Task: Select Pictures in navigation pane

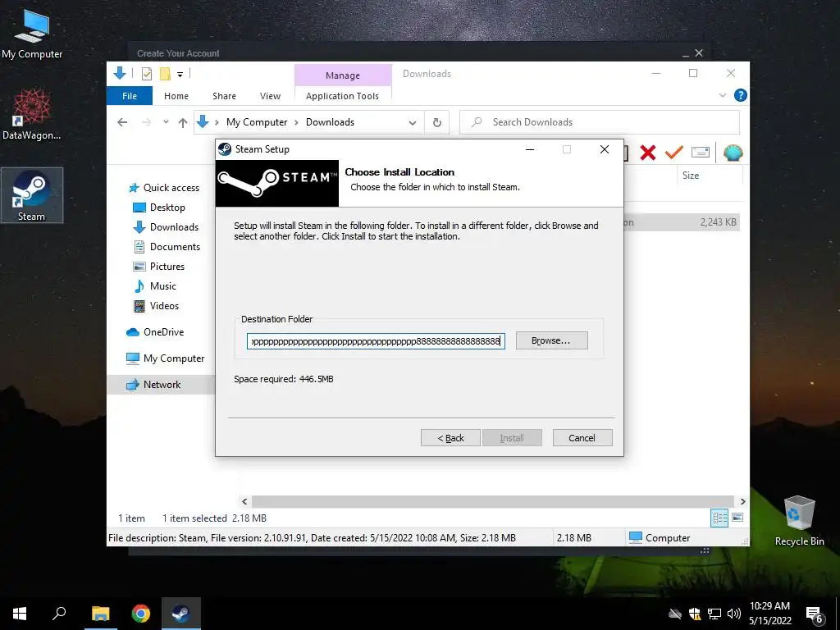Action: tap(158, 267)
